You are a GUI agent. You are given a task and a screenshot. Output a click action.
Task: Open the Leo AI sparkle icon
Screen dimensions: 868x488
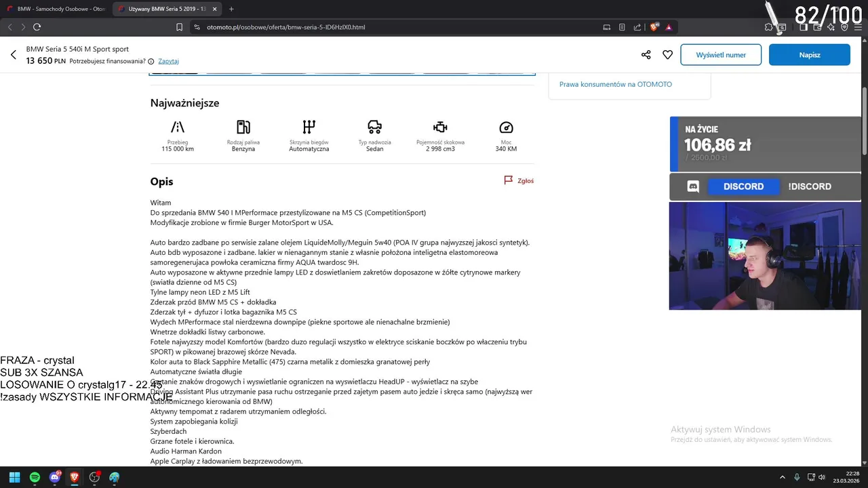click(831, 27)
